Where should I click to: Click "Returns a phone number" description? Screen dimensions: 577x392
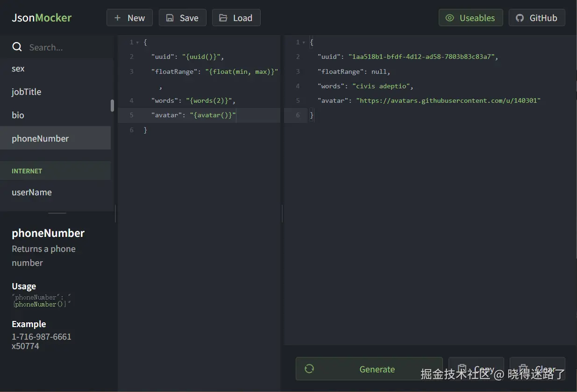pyautogui.click(x=43, y=256)
